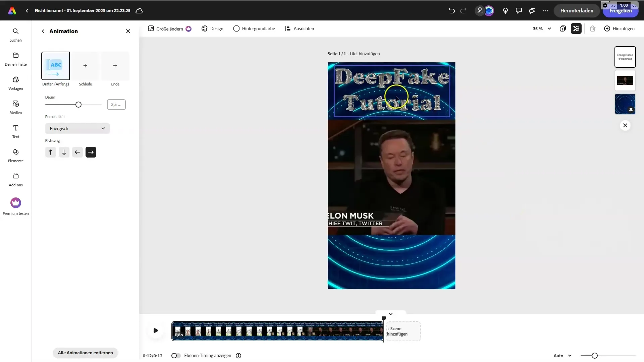Click the DeepFake Tutorial title on canvas
The image size is (644, 362).
tap(392, 90)
